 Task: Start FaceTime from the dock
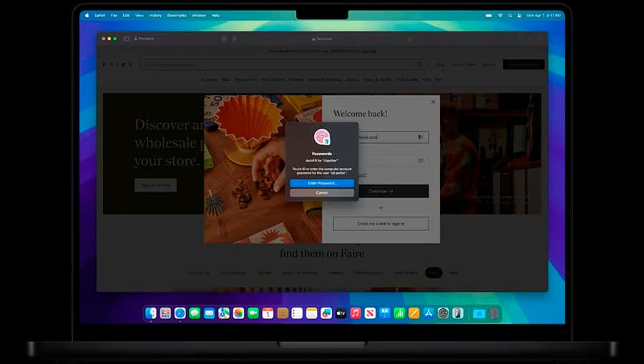[x=253, y=313]
